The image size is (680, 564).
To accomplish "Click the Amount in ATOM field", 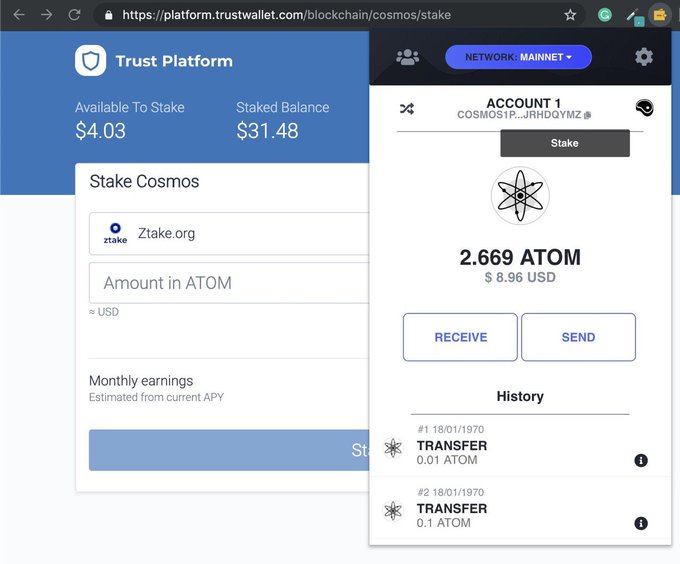I will coord(229,283).
